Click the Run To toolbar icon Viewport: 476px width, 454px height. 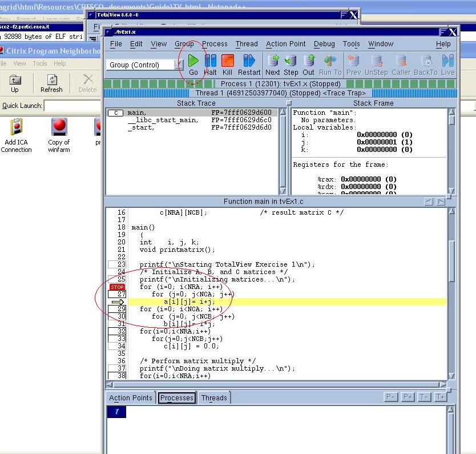330,65
